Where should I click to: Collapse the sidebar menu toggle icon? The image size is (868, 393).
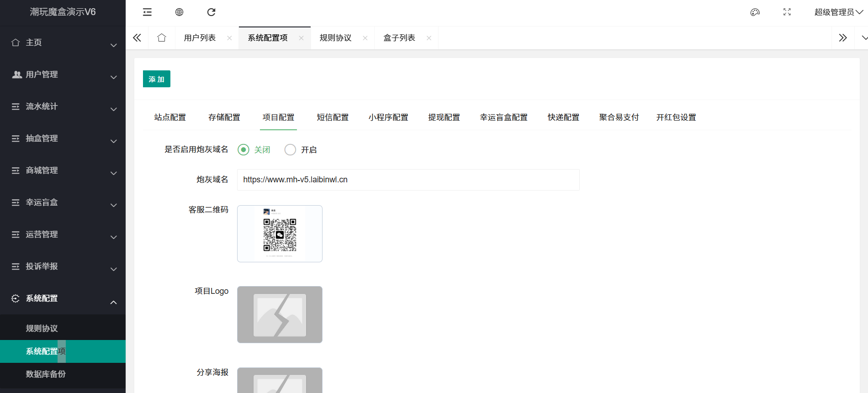[x=147, y=12]
